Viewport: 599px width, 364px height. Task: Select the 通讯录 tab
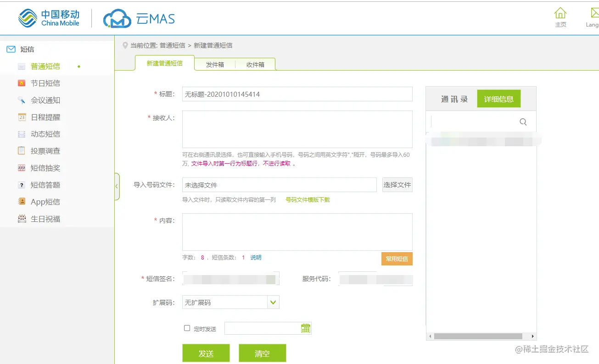pyautogui.click(x=454, y=99)
